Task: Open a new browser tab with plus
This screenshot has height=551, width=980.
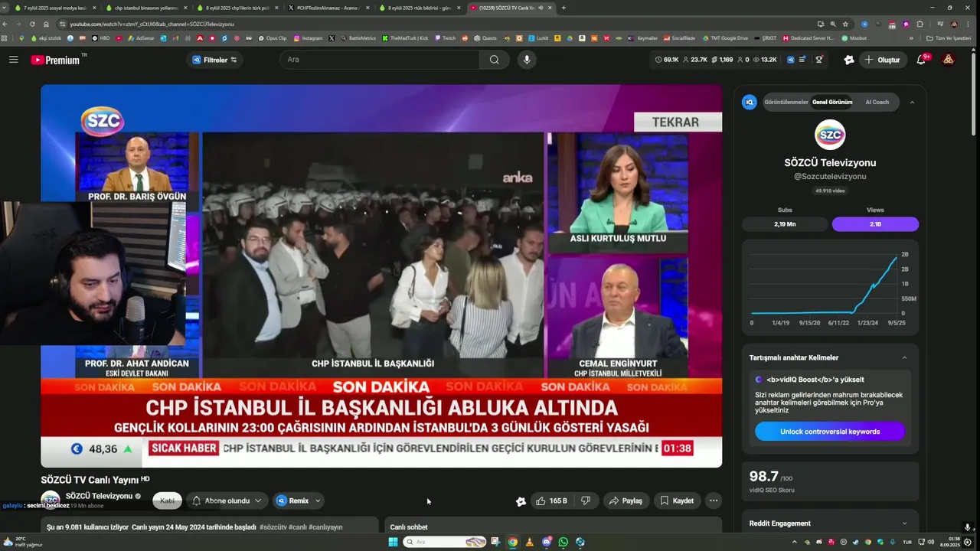Action: 564,8
